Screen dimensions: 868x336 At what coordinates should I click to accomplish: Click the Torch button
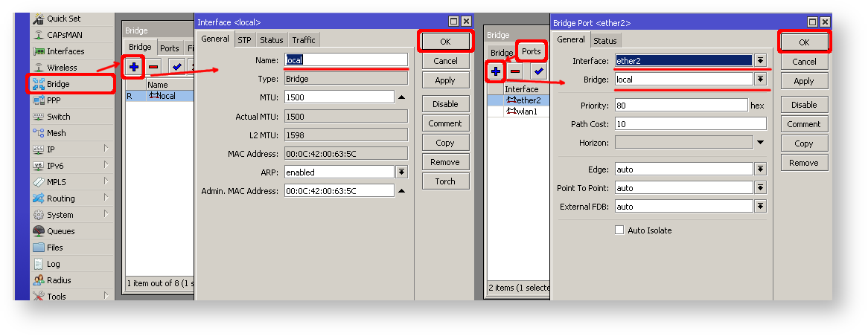coord(445,181)
